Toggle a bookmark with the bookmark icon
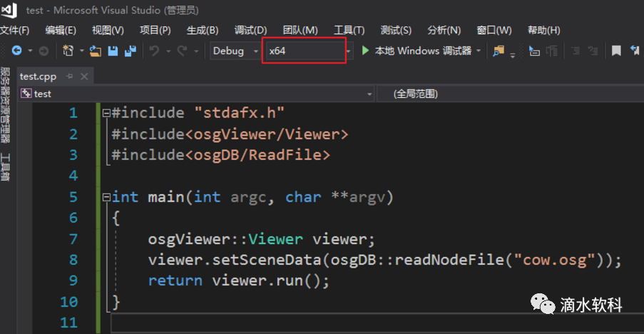644x334 pixels. [x=616, y=51]
